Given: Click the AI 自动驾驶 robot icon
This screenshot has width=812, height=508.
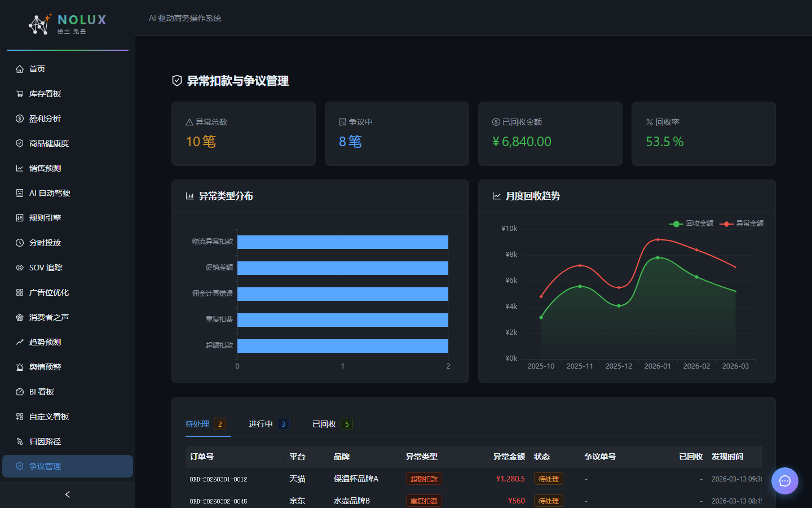Looking at the screenshot, I should (x=20, y=193).
